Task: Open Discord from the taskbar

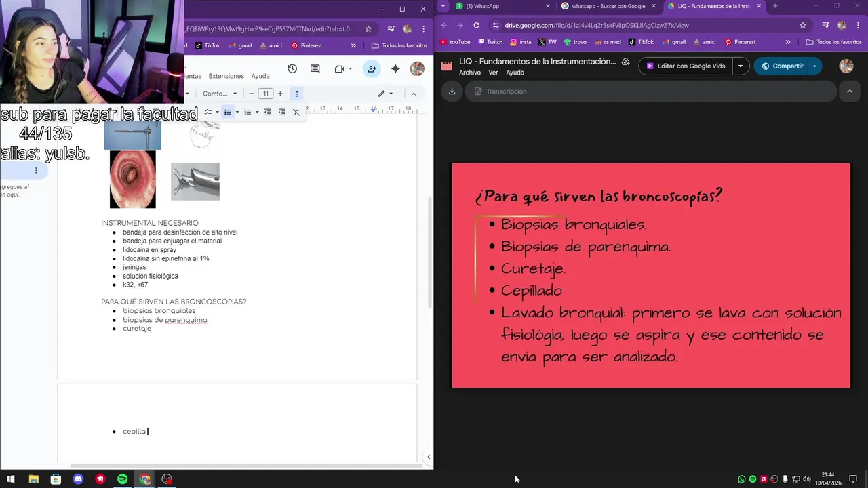Action: click(78, 479)
